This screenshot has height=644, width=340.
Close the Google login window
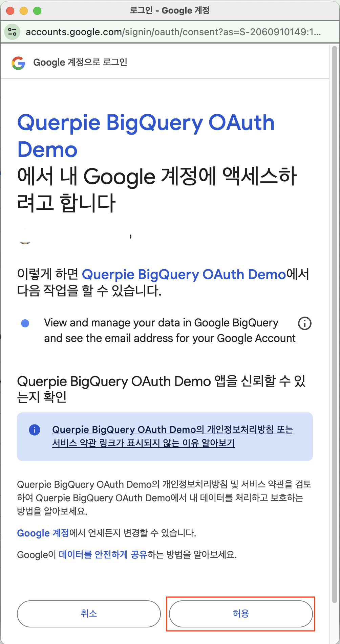pyautogui.click(x=10, y=11)
